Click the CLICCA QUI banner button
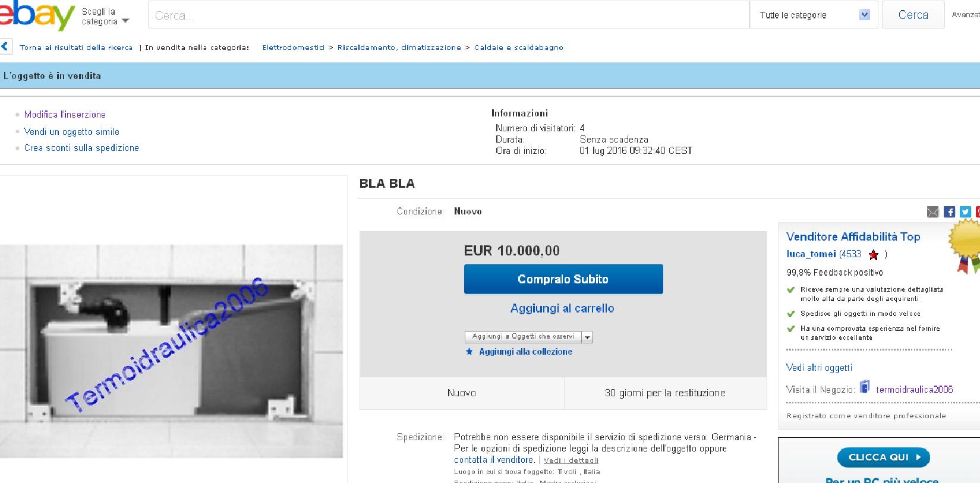This screenshot has height=483, width=980. tap(883, 457)
